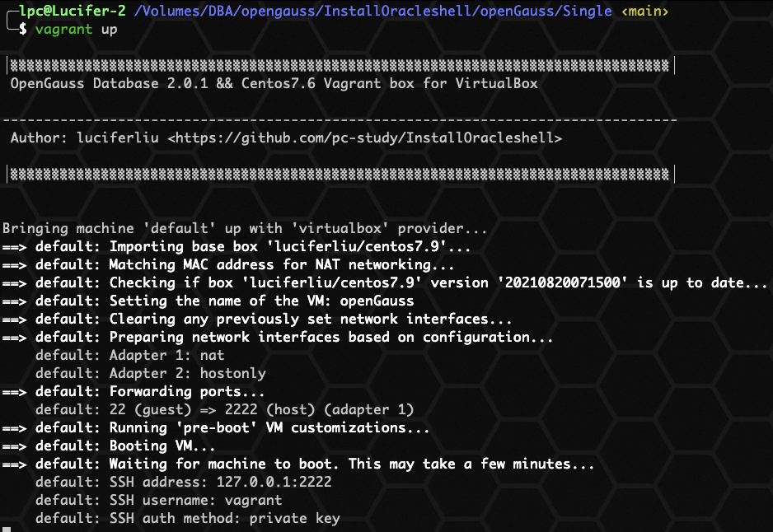Click the 'Importing base box' line
The image size is (773, 532).
pos(237,246)
